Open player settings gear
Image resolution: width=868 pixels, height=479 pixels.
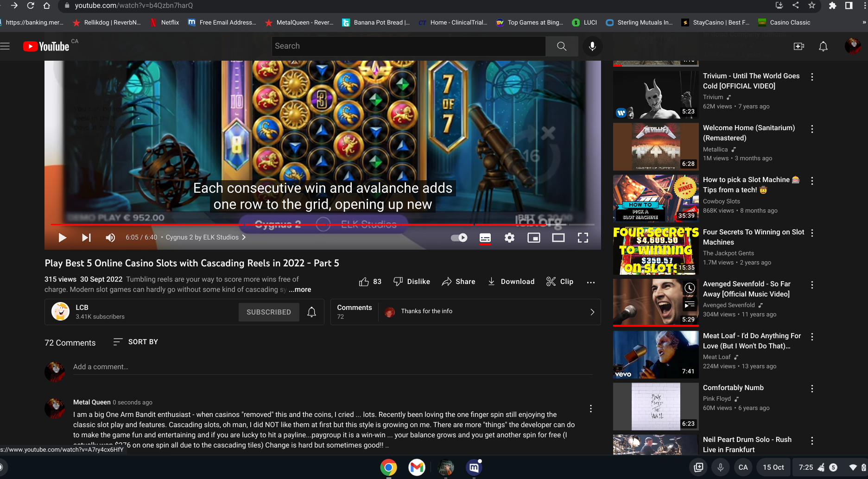509,238
